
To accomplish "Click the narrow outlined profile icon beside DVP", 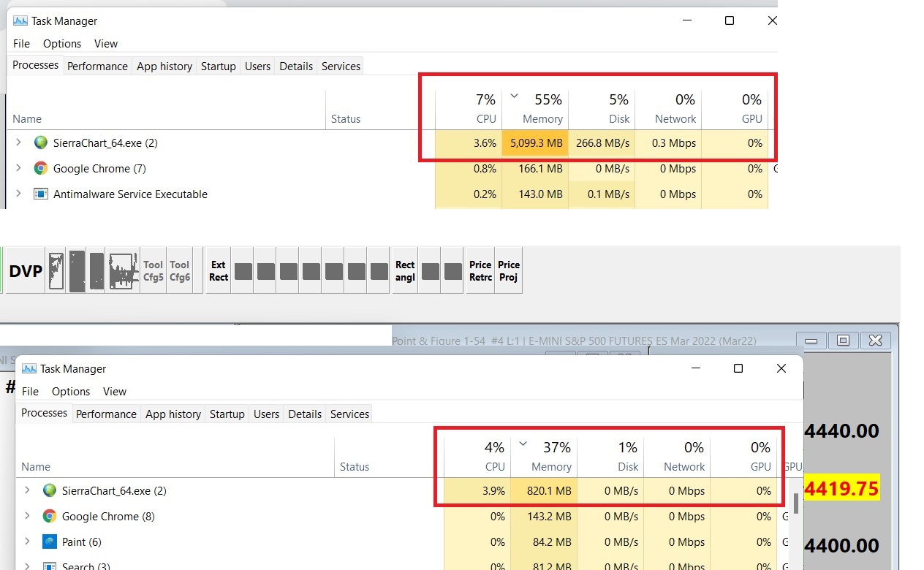I will click(56, 271).
